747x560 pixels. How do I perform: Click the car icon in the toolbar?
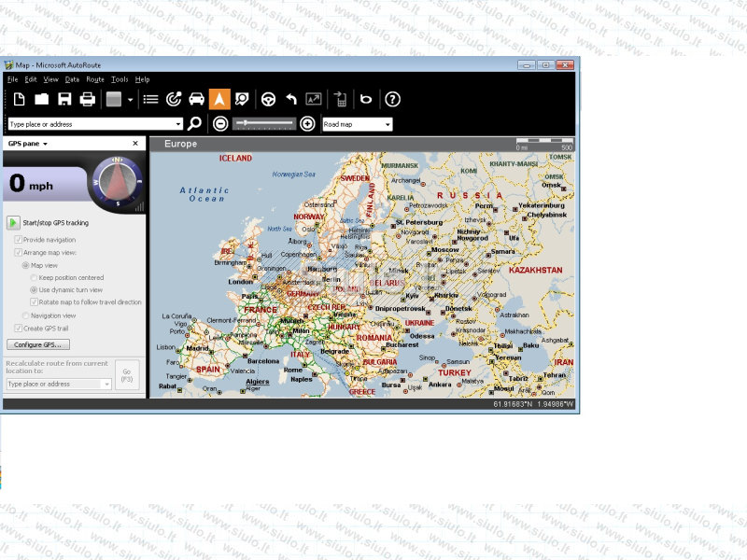click(196, 99)
